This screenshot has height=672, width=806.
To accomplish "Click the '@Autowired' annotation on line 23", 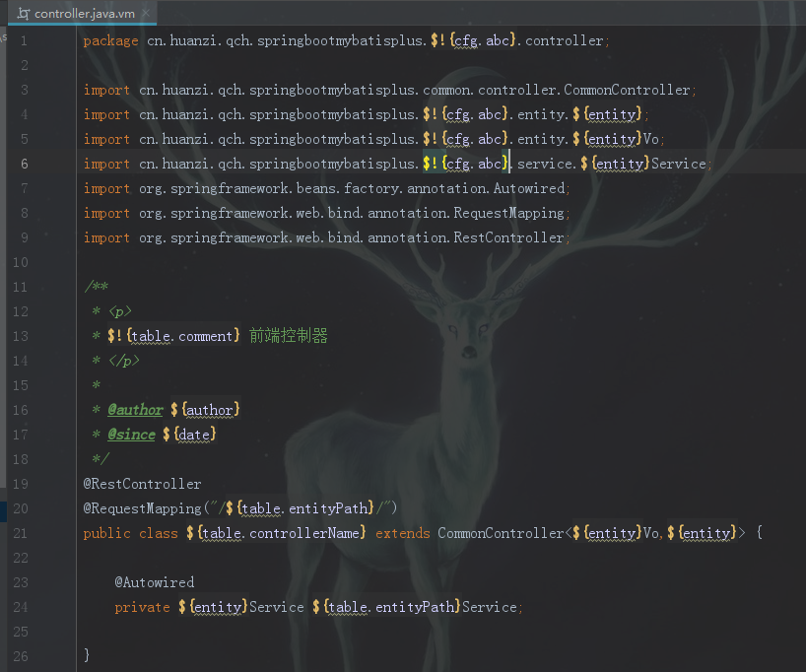I will (155, 582).
